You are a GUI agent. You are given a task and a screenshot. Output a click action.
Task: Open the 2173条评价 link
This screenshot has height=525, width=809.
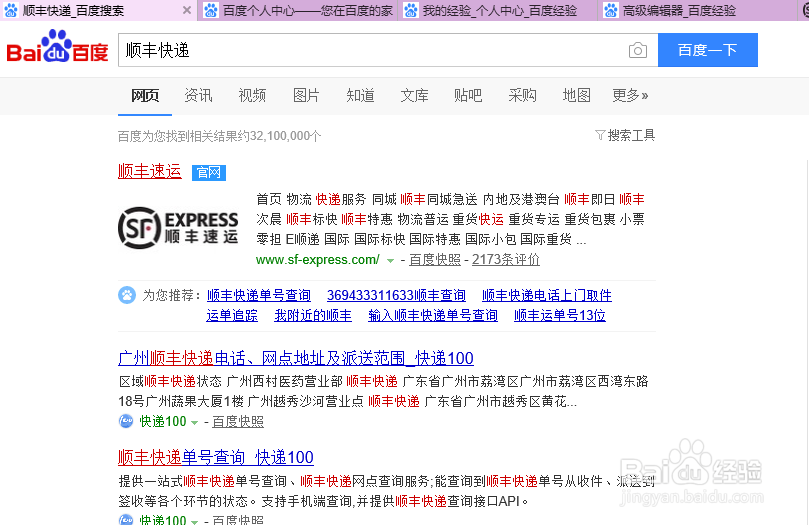pos(506,259)
